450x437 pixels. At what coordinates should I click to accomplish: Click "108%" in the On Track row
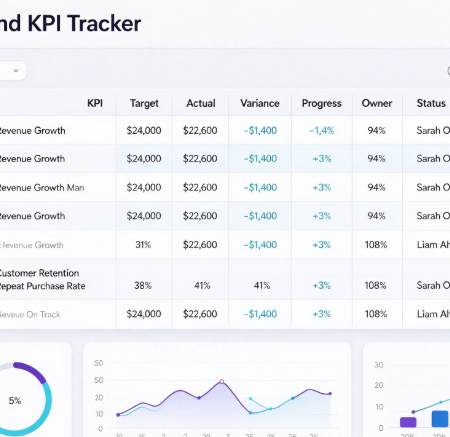(x=376, y=314)
